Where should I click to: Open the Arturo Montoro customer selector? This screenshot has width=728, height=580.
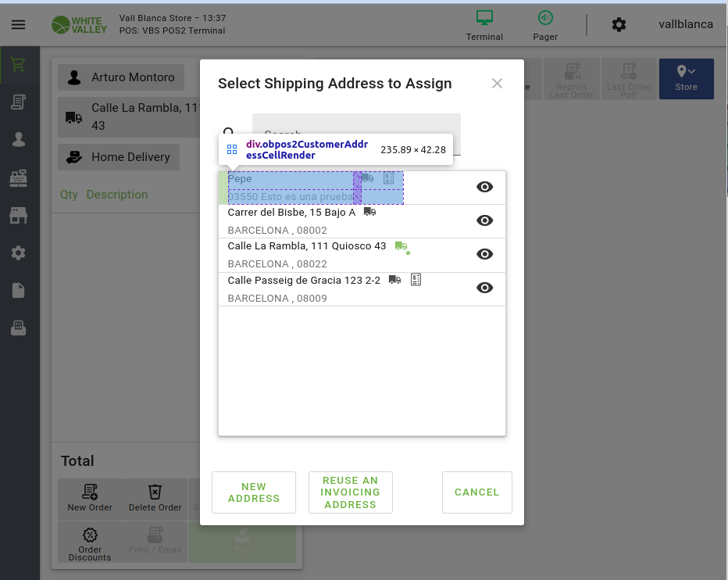[x=121, y=77]
